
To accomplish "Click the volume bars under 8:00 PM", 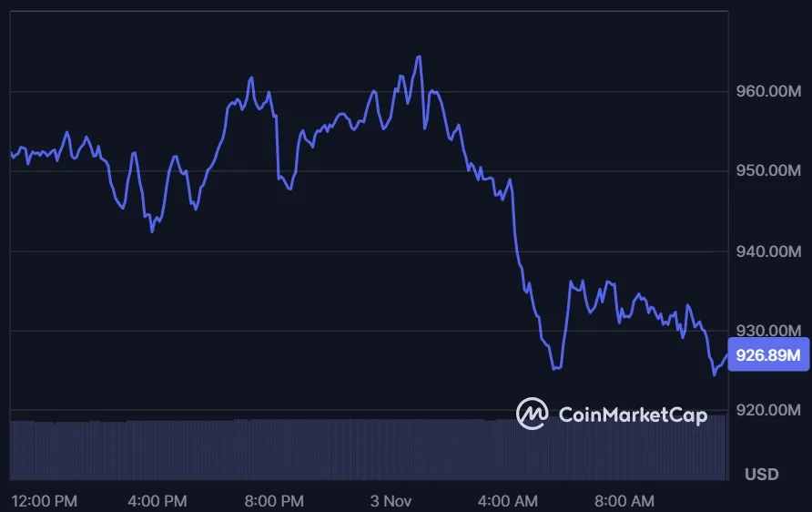I will [x=273, y=449].
